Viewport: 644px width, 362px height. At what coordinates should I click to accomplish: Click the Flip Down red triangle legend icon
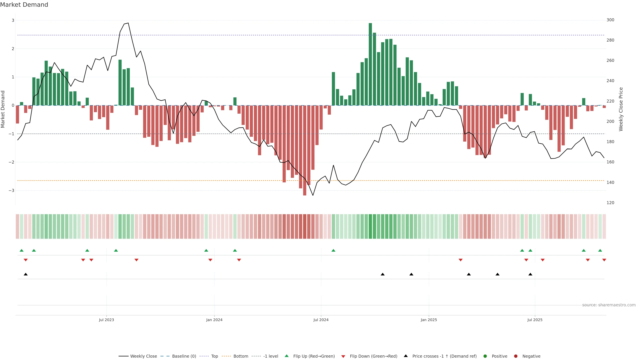(x=343, y=356)
